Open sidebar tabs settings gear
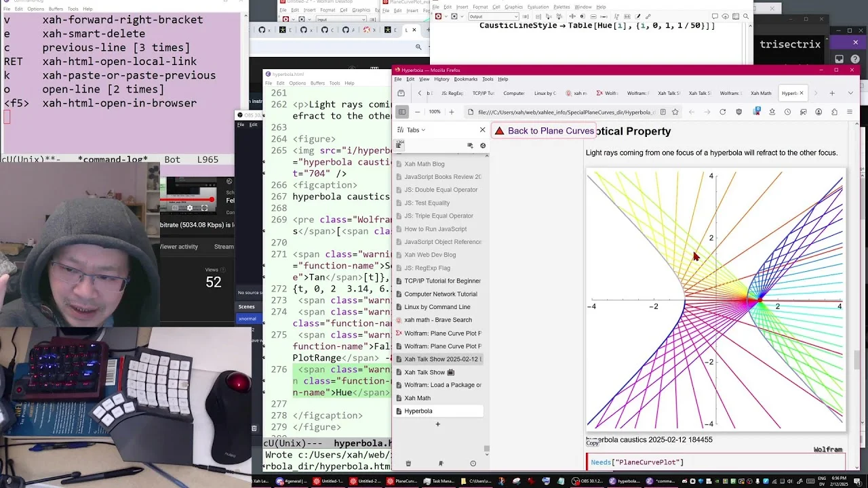The image size is (868, 488). [x=483, y=146]
